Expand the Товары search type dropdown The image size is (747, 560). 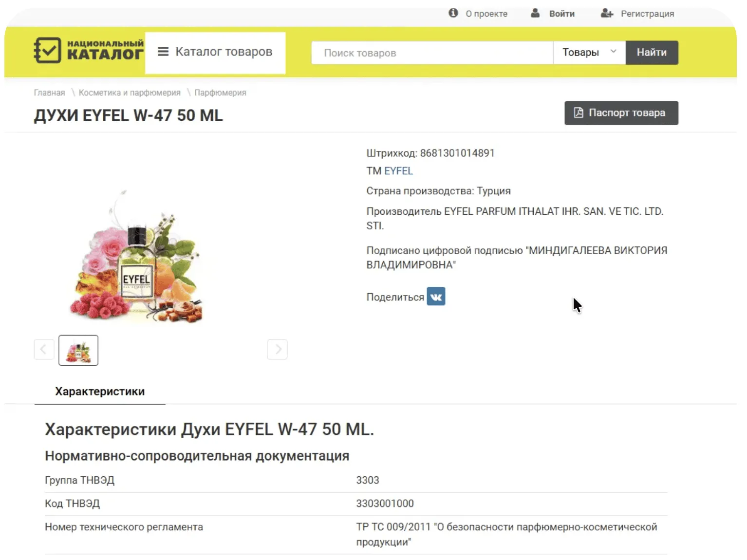click(x=589, y=53)
